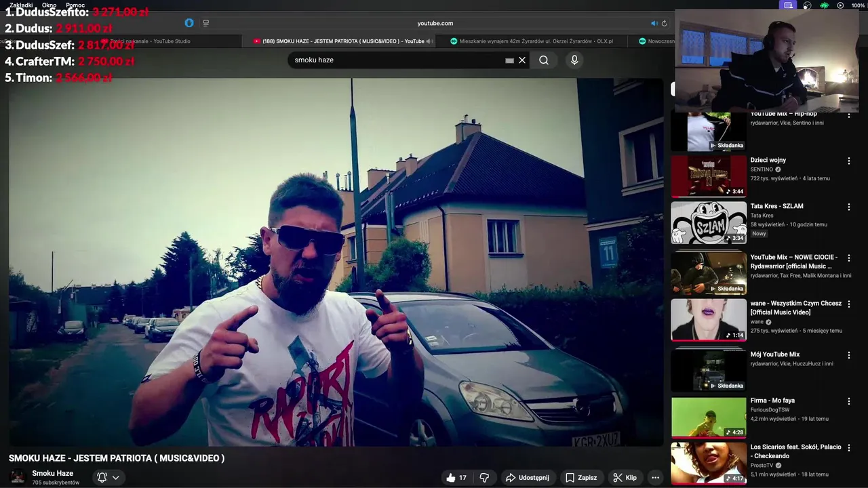Save video with Zapisz button
The image size is (868, 488).
pos(581,478)
